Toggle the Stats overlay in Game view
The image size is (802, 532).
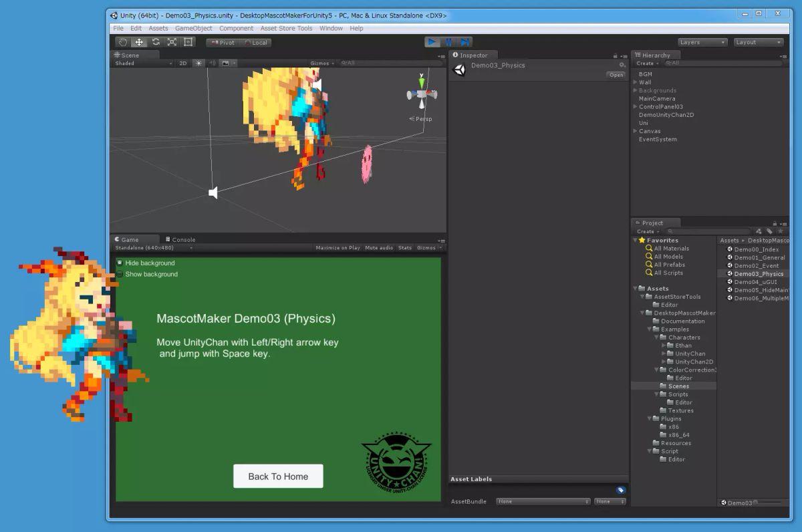click(405, 248)
